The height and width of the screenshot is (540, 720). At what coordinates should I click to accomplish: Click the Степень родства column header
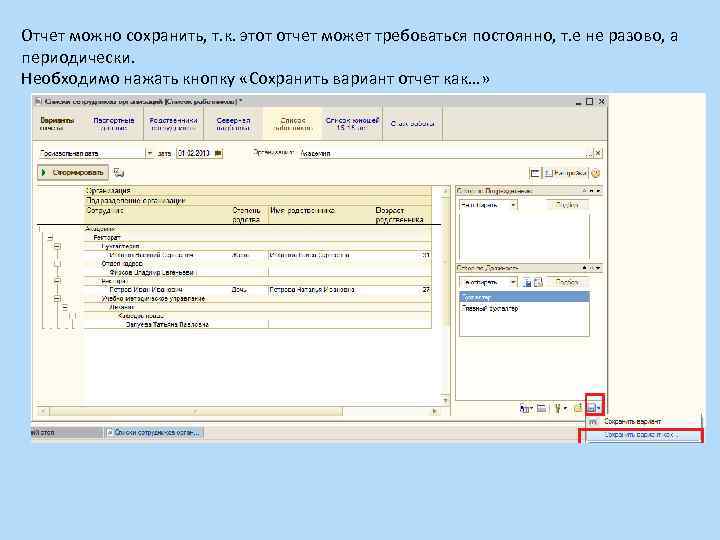[247, 215]
